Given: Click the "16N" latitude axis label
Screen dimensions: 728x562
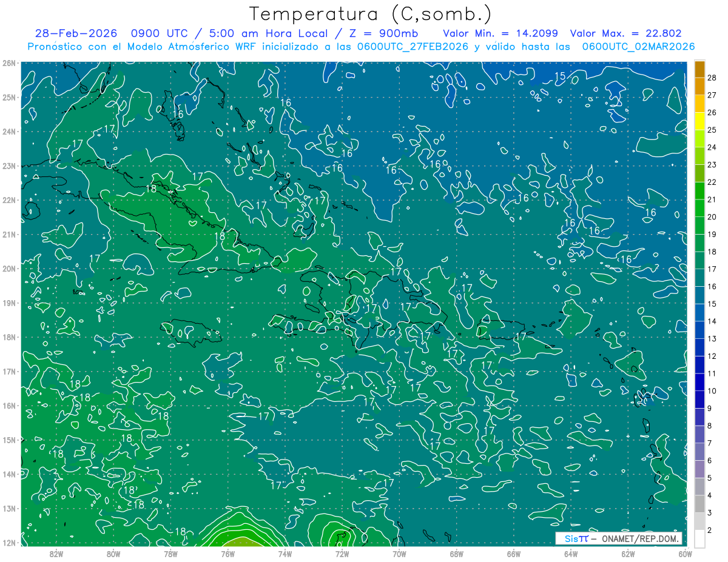Looking at the screenshot, I should click(x=8, y=406).
